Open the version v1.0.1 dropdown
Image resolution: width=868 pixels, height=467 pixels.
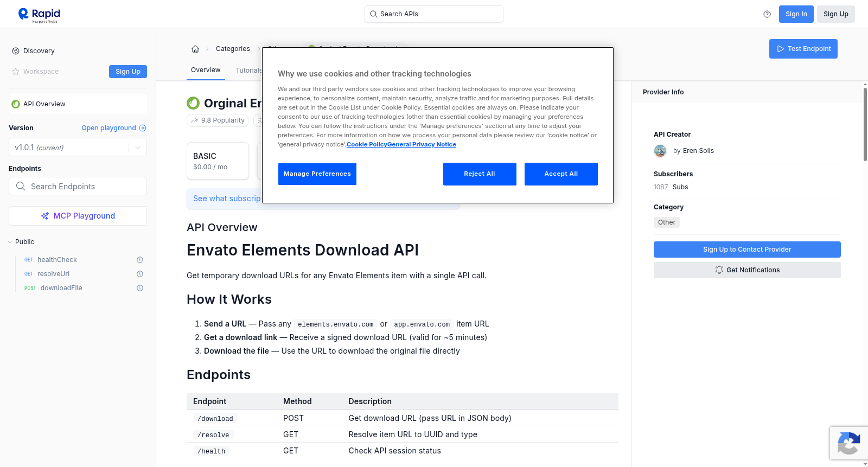click(78, 148)
